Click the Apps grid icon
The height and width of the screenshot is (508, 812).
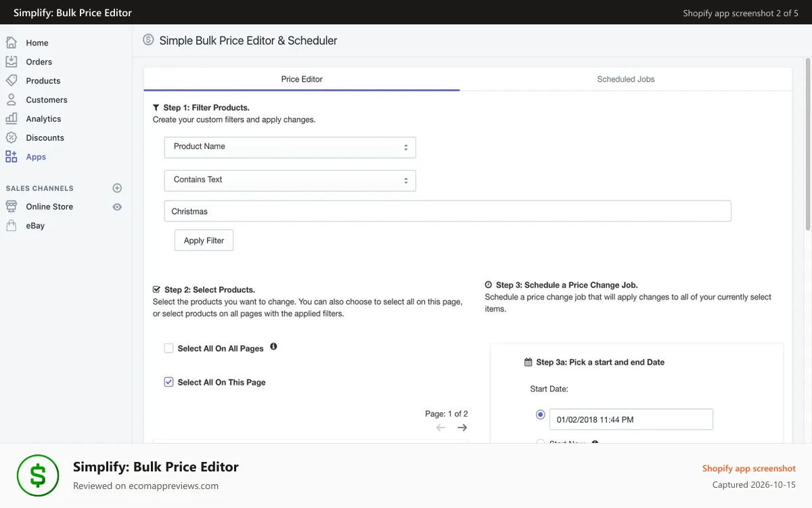(11, 156)
